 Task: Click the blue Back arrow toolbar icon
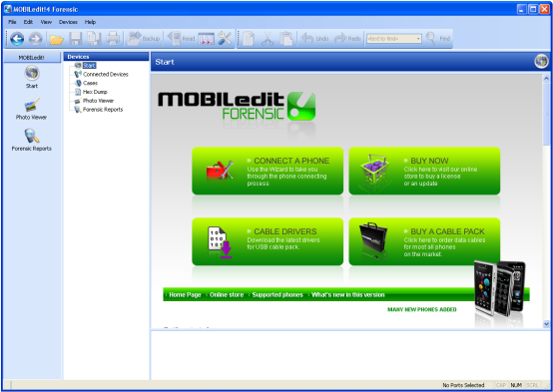click(17, 39)
